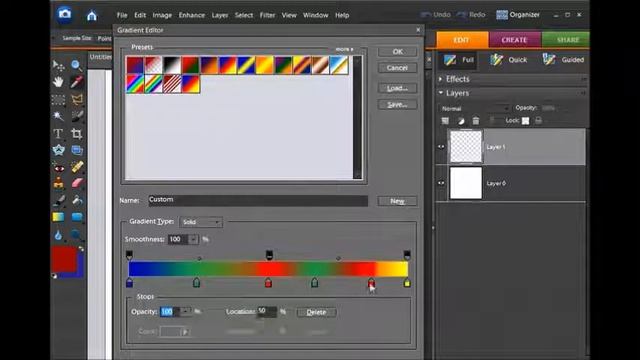Toggle Layer 0 visibility eye

pyautogui.click(x=441, y=183)
